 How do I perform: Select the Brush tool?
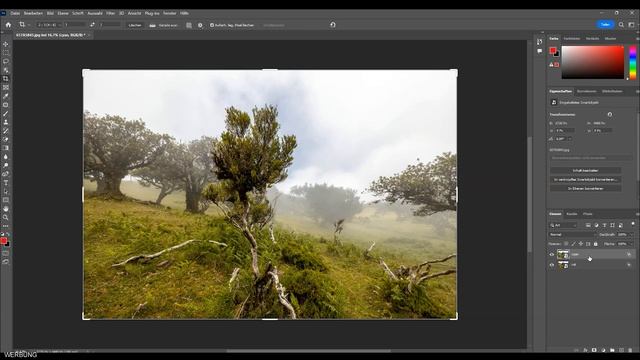tap(6, 113)
